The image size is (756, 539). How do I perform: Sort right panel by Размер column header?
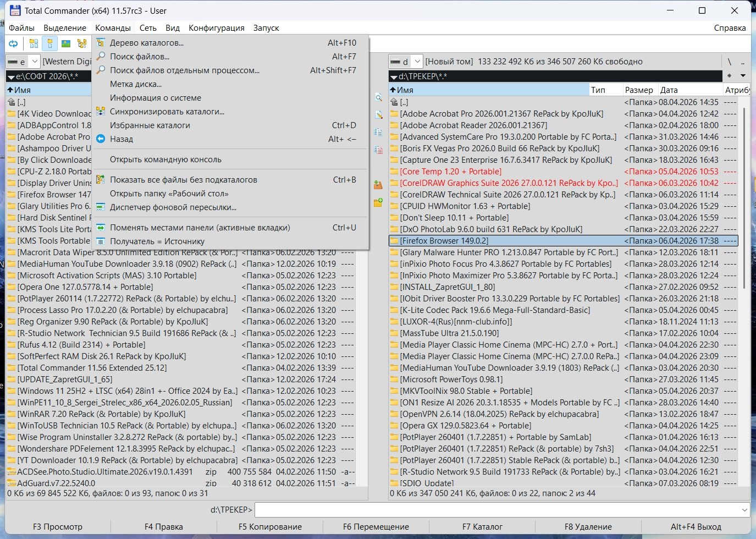coord(639,90)
